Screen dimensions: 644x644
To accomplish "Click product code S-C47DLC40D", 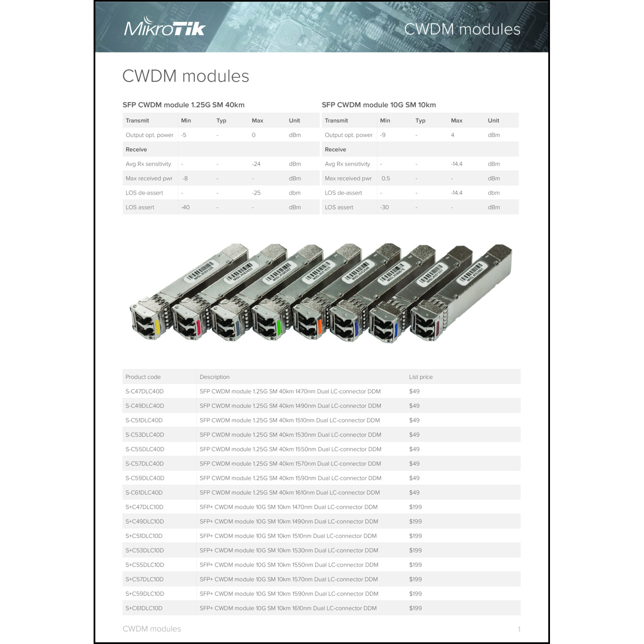I will coord(144,391).
